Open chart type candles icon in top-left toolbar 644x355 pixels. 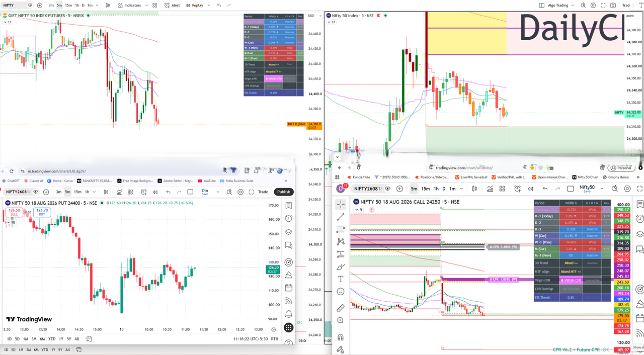click(x=107, y=5)
